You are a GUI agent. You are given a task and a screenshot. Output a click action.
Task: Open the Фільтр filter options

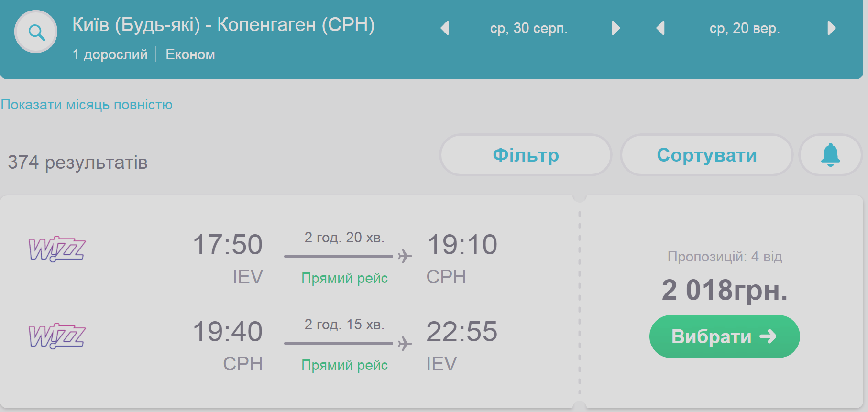pyautogui.click(x=526, y=155)
